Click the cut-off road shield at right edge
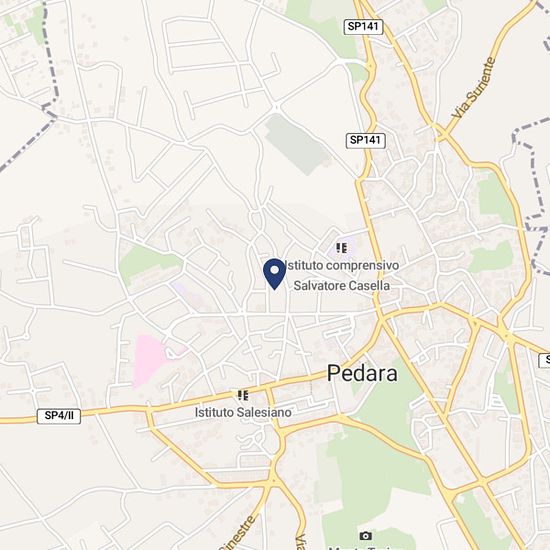550x550 pixels. [544, 361]
